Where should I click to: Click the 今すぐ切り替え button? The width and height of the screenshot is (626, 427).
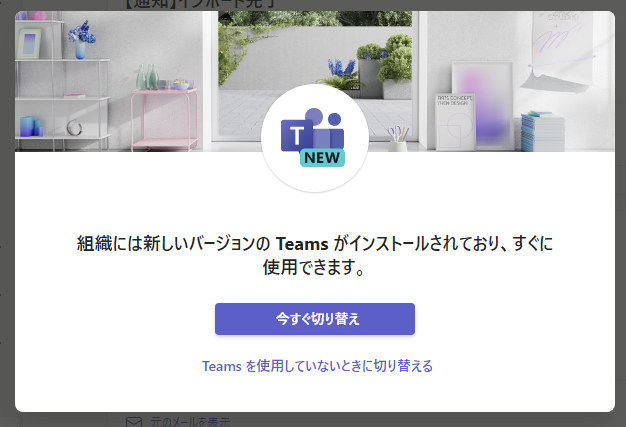[315, 319]
